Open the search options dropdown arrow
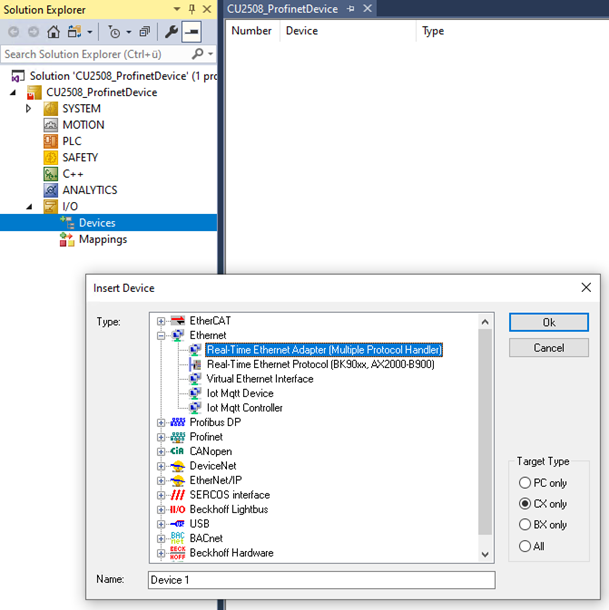The width and height of the screenshot is (609, 610). click(x=211, y=54)
